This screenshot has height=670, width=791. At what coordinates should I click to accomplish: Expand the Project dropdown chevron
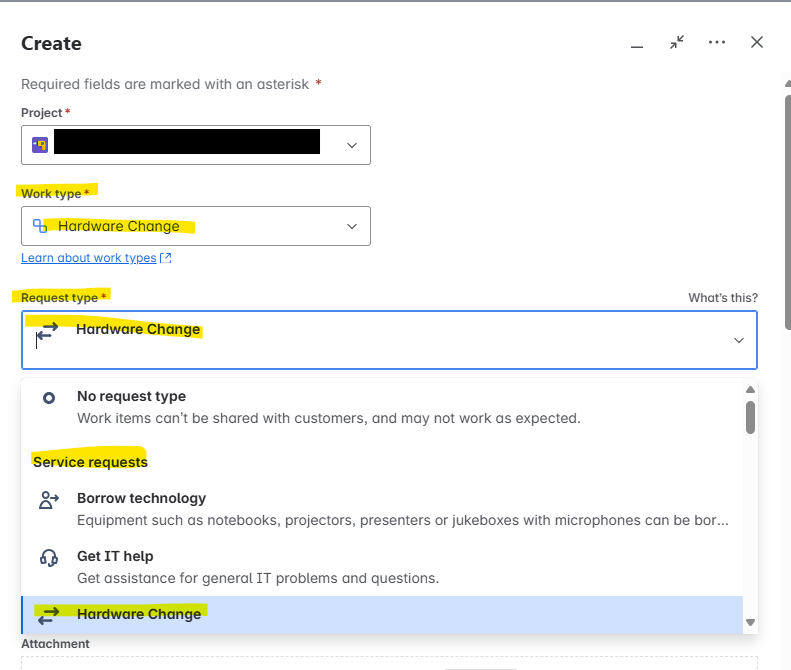pos(352,145)
